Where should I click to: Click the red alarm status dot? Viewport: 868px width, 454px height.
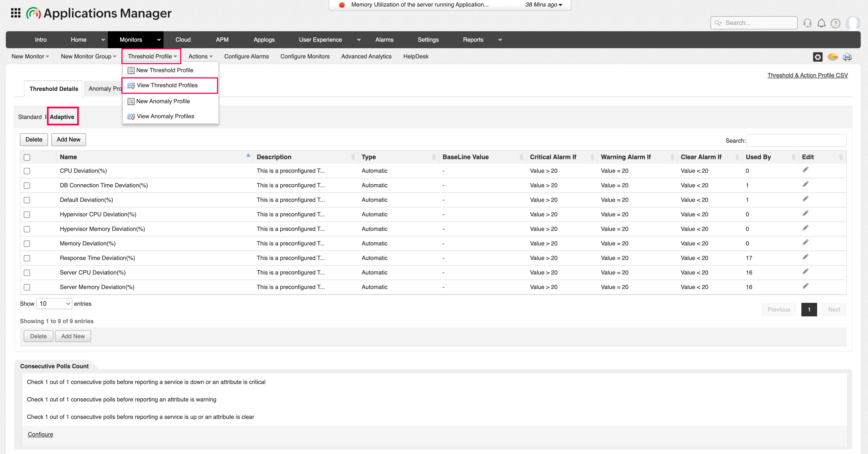pos(342,5)
